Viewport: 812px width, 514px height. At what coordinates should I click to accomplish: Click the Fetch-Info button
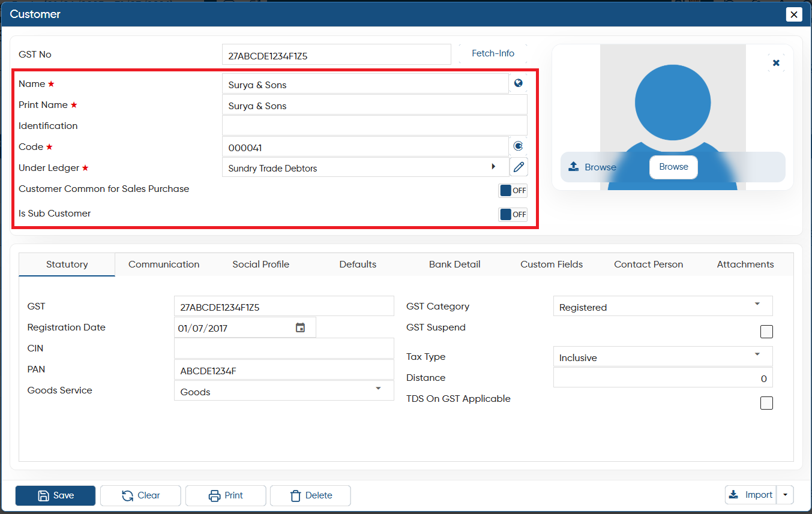tap(493, 54)
